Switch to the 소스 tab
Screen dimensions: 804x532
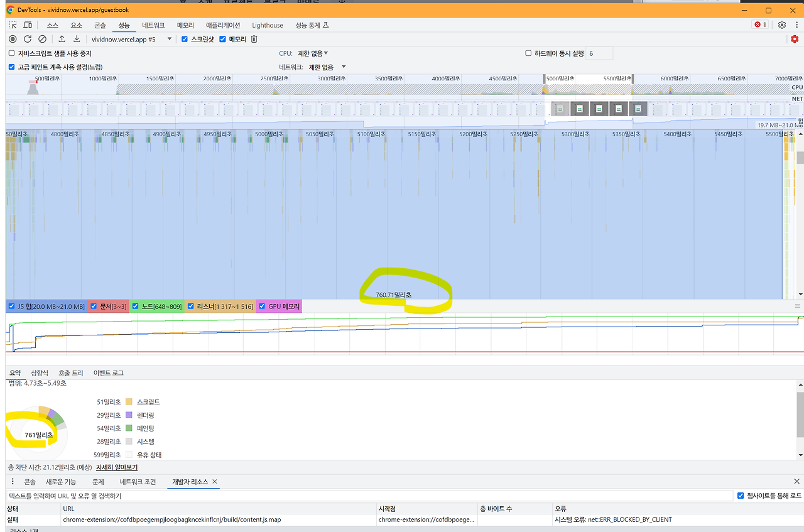click(53, 25)
